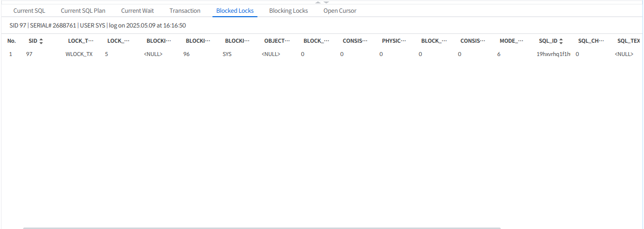Click the No. column header
Viewport: 644px width, 229px height.
[x=12, y=41]
